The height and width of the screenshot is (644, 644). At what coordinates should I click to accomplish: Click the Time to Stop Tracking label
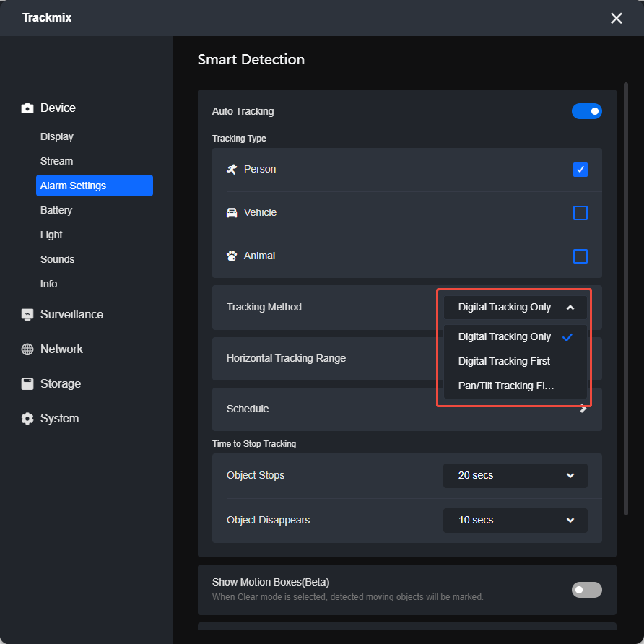(254, 444)
